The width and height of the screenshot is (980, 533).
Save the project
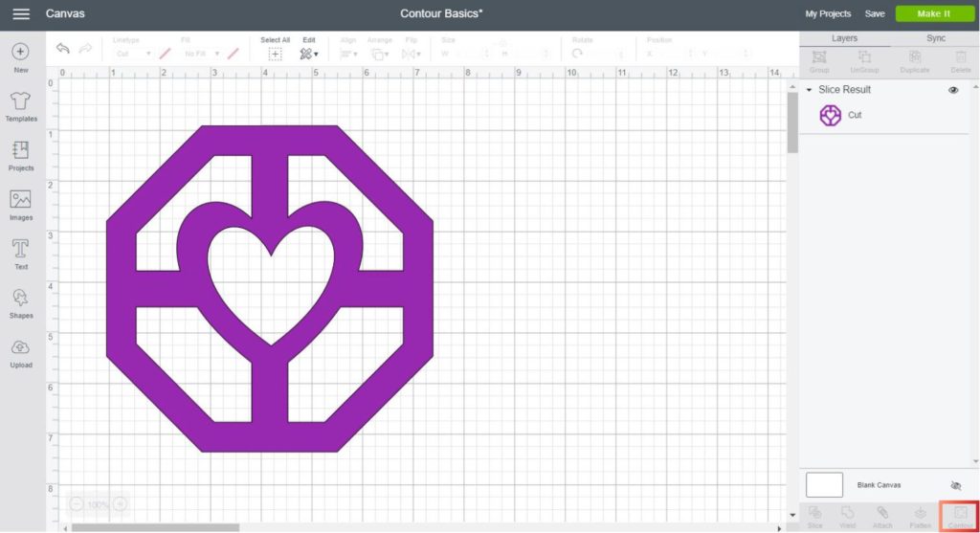click(x=875, y=13)
